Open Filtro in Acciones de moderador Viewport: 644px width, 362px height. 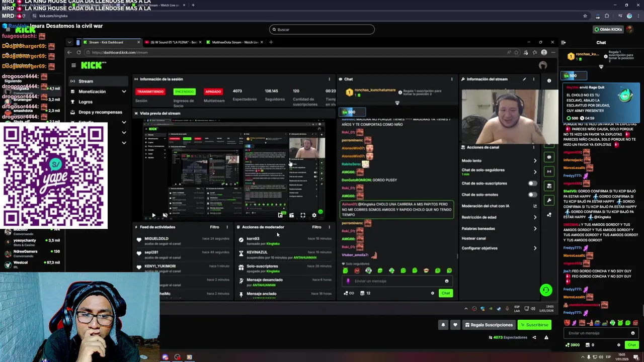(316, 227)
